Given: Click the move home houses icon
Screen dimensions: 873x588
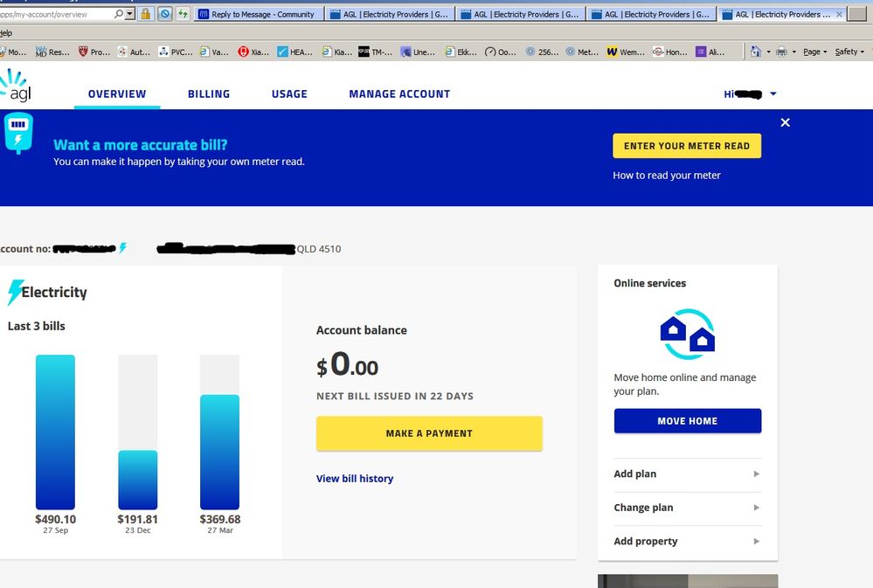Looking at the screenshot, I should pyautogui.click(x=688, y=334).
